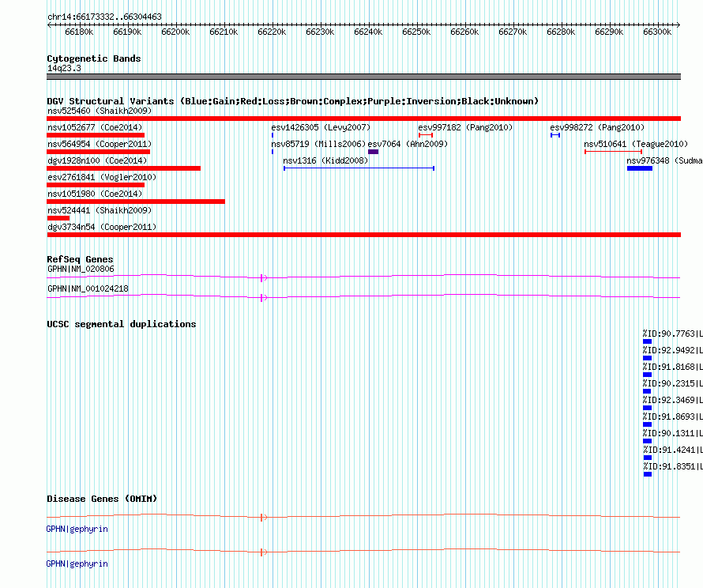Select the nsv976348 variant label

coord(664,160)
